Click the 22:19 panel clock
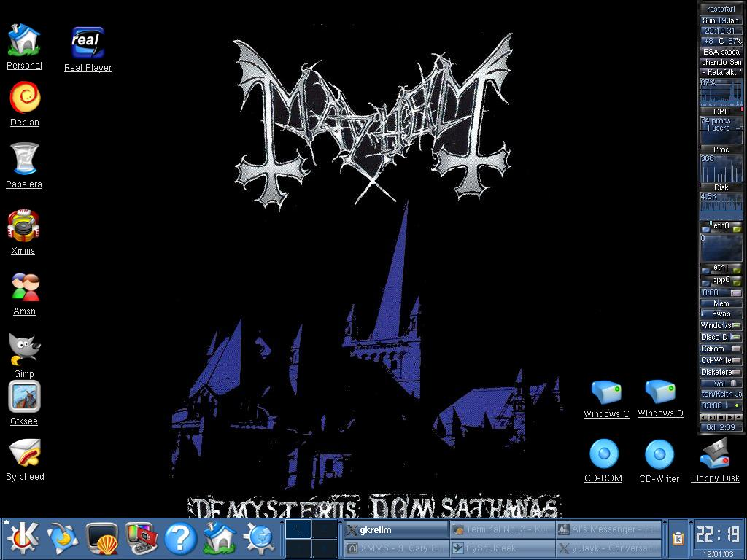 click(x=718, y=534)
